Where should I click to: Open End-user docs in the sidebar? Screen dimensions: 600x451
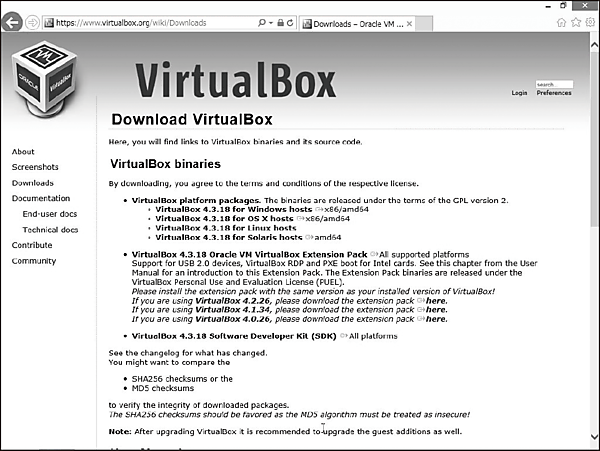(x=50, y=214)
